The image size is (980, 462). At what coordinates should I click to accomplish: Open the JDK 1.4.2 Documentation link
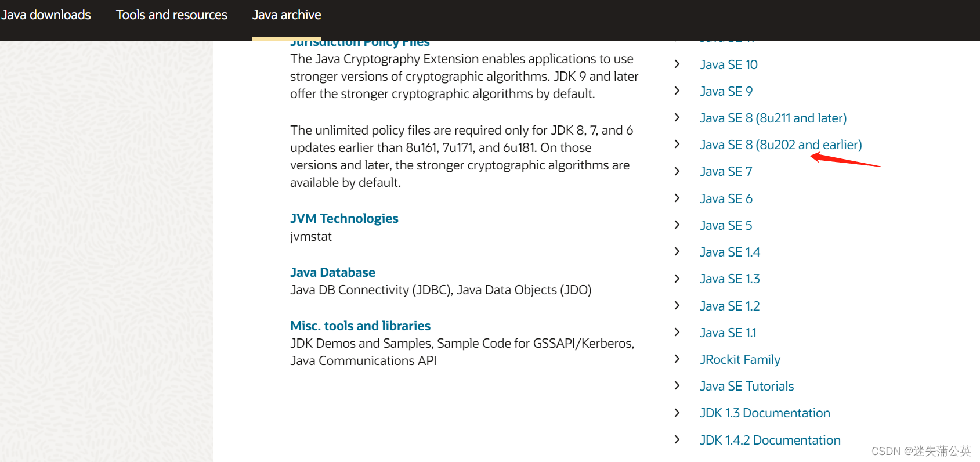(770, 440)
